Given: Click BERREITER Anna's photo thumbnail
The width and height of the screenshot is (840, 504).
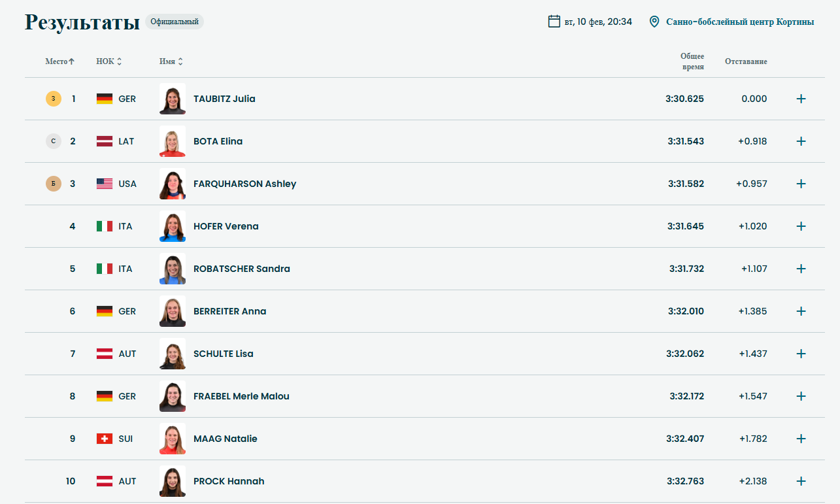Looking at the screenshot, I should (x=173, y=311).
